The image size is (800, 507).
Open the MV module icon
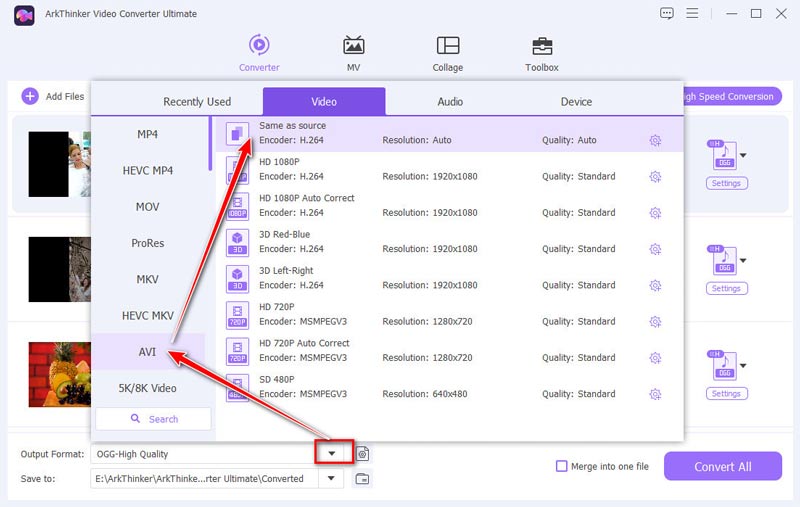click(x=354, y=45)
